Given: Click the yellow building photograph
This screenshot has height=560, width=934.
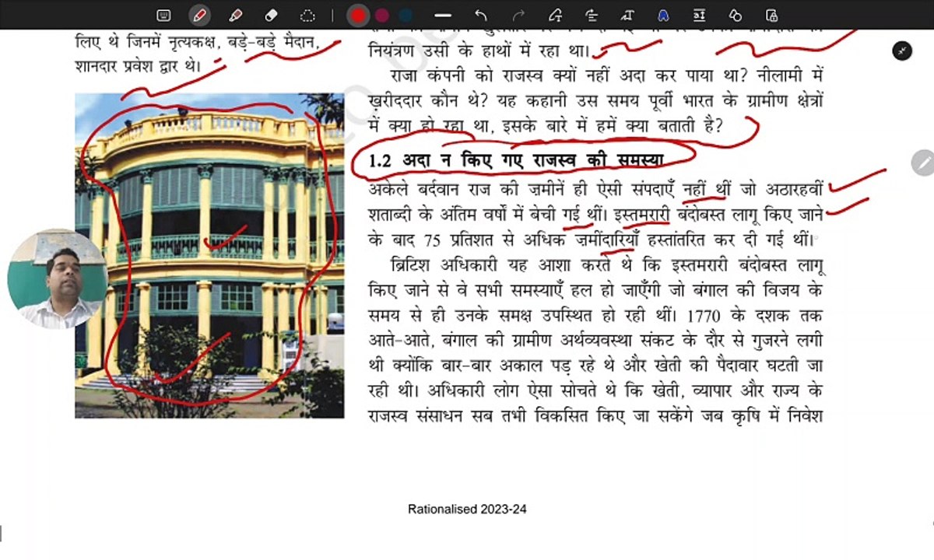Looking at the screenshot, I should tap(209, 255).
